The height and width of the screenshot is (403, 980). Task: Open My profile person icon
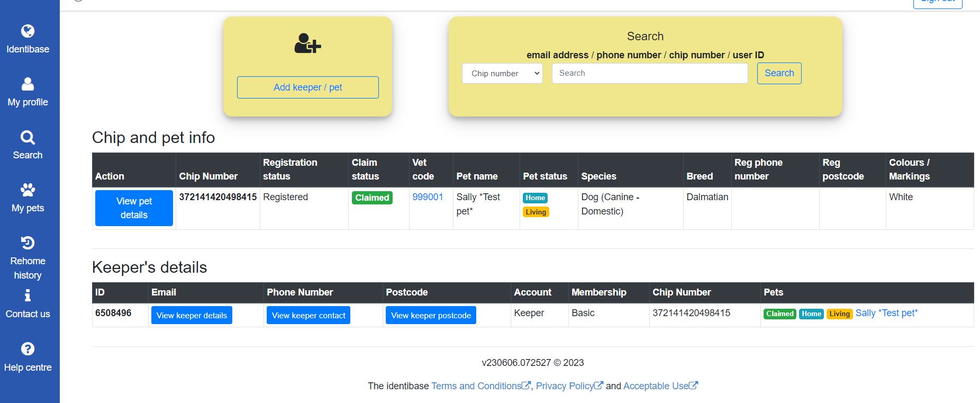(x=28, y=84)
